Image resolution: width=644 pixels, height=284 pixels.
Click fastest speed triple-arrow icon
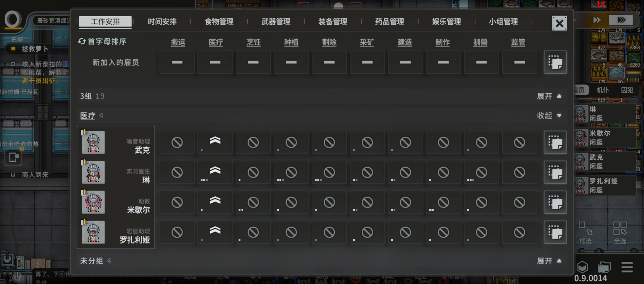tap(621, 20)
